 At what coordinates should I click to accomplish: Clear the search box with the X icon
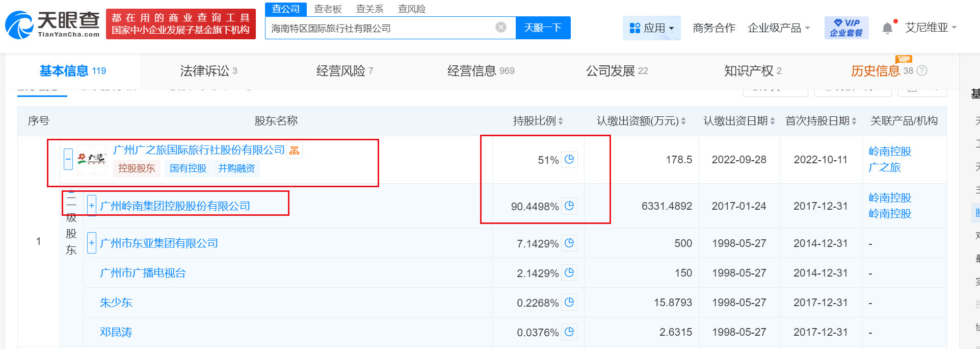point(501,28)
